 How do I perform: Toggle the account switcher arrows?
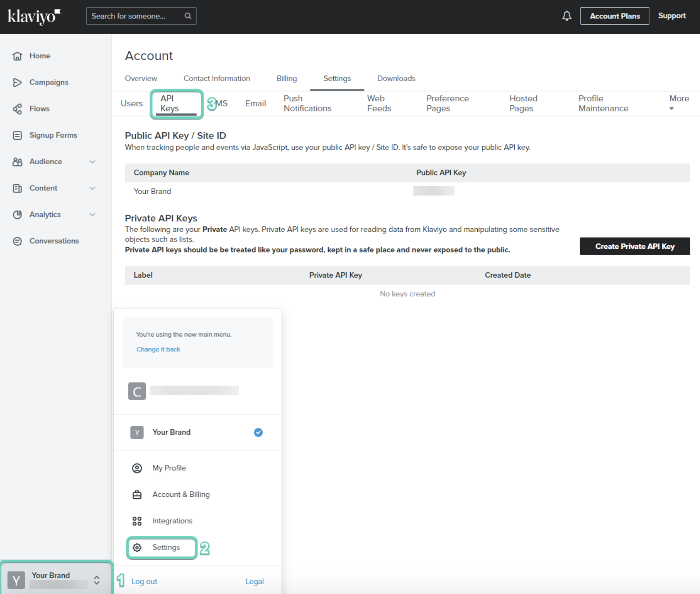[x=97, y=580]
